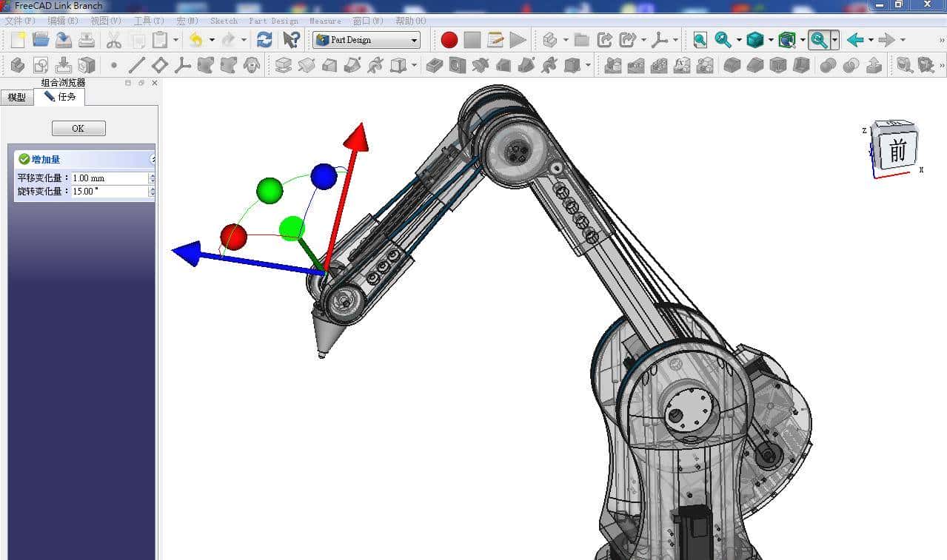
Task: Open the Measure menu
Action: pos(325,21)
